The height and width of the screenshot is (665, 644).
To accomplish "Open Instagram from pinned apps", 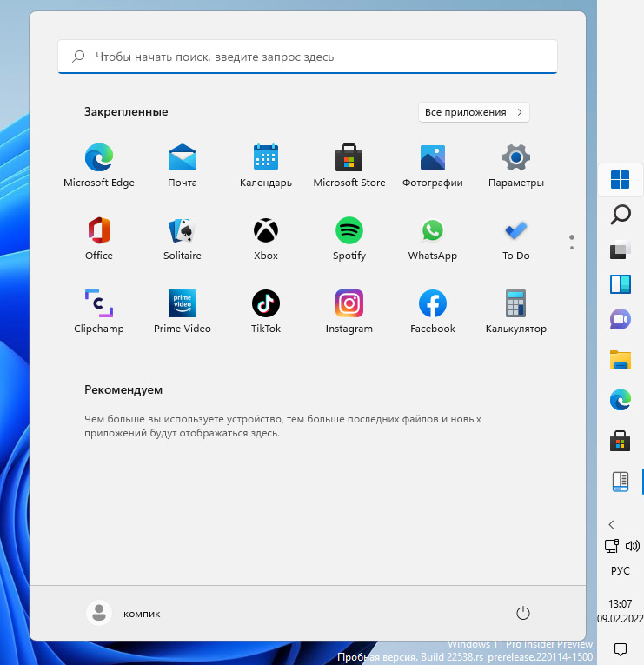I will pyautogui.click(x=349, y=312).
